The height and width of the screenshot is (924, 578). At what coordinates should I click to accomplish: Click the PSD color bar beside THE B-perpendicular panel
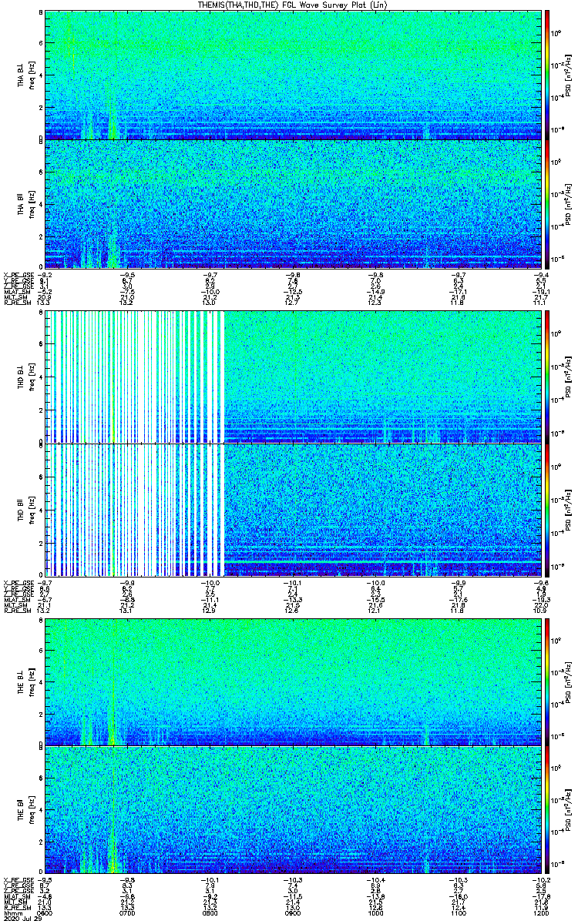click(x=546, y=682)
